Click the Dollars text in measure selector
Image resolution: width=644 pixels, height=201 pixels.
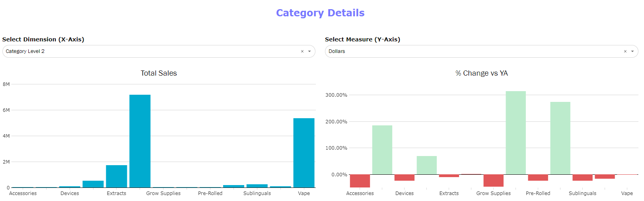point(337,51)
